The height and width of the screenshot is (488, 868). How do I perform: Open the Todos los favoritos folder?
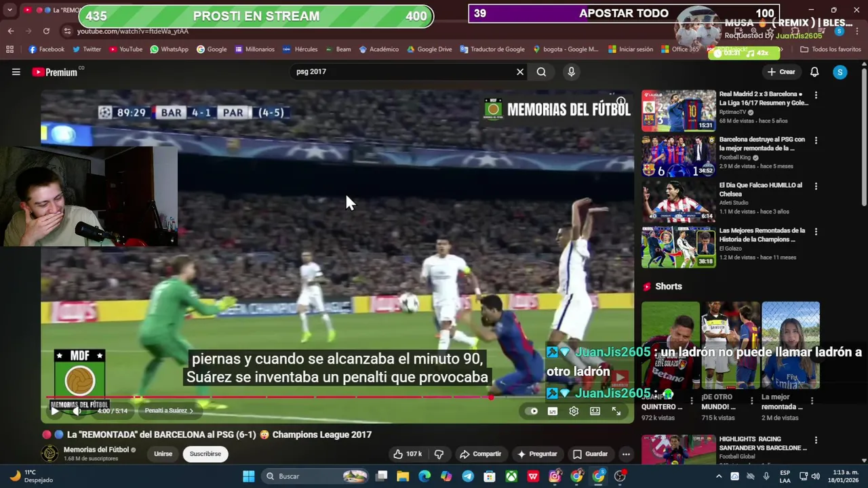pos(831,49)
